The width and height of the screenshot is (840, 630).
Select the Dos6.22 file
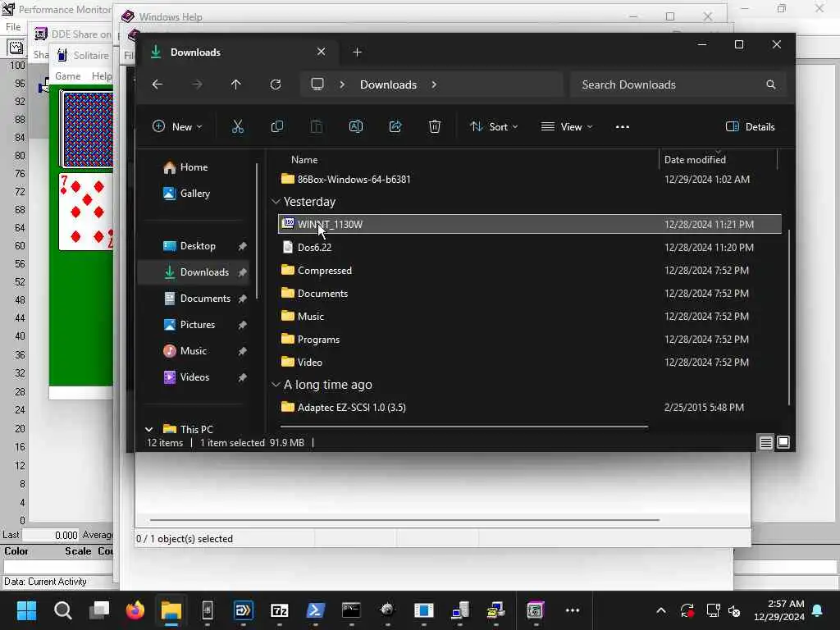click(x=529, y=248)
